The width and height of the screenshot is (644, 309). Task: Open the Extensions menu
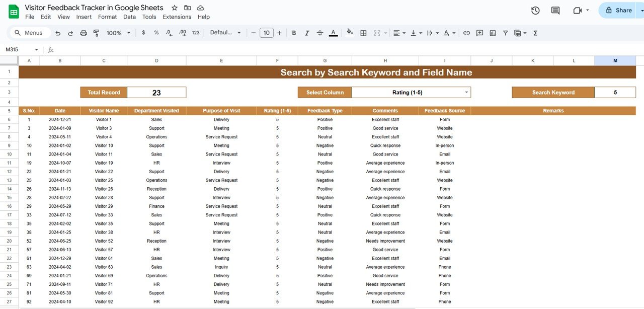tap(177, 17)
